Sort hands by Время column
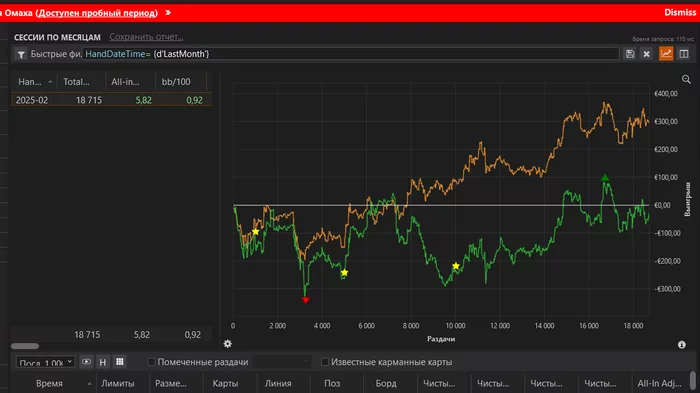This screenshot has height=393, width=700. [x=50, y=384]
